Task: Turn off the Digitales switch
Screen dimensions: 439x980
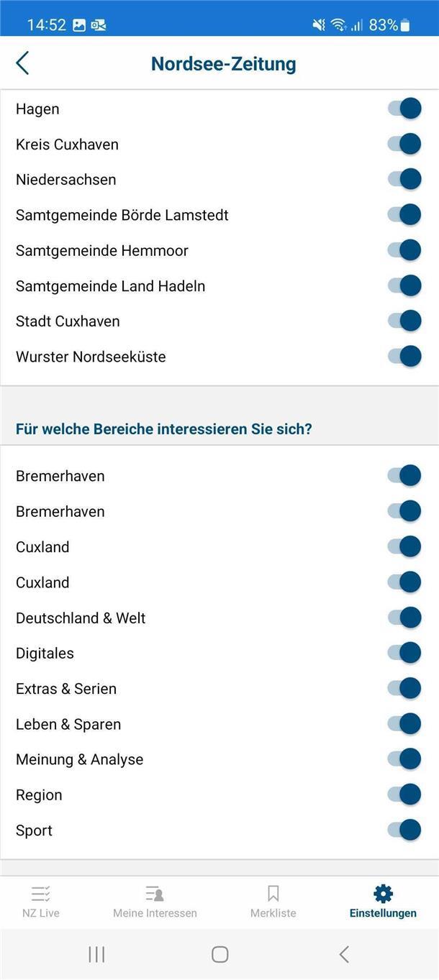Action: [x=404, y=653]
